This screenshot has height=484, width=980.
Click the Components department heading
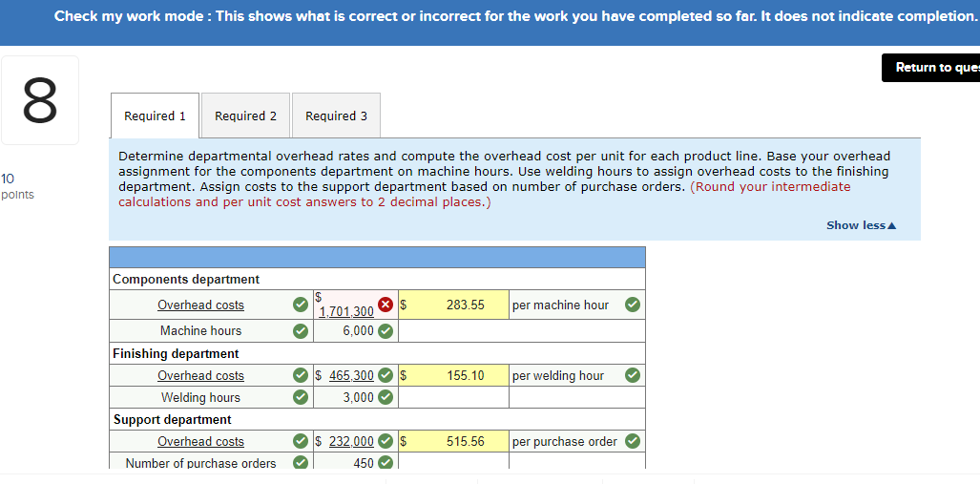coord(186,280)
